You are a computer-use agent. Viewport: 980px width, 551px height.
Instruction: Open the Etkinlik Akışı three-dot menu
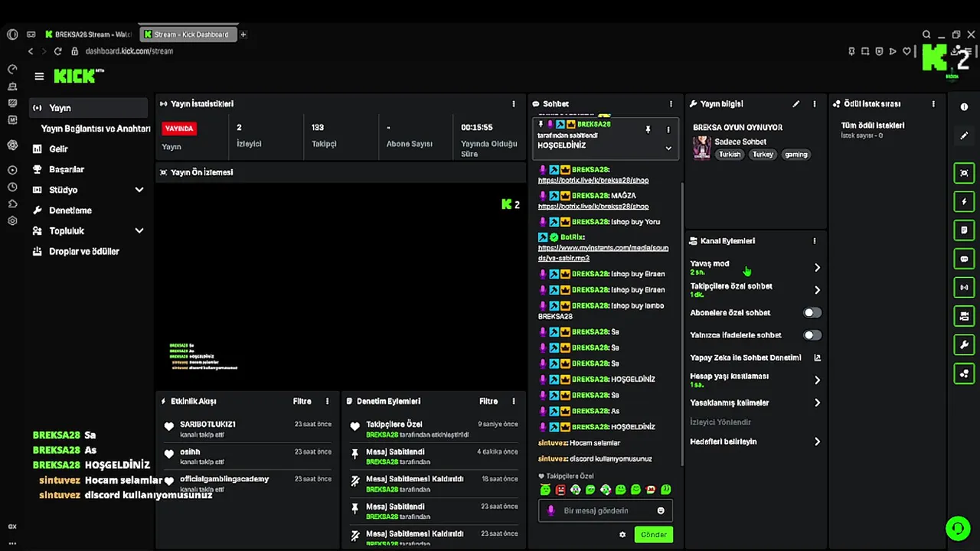tap(327, 401)
